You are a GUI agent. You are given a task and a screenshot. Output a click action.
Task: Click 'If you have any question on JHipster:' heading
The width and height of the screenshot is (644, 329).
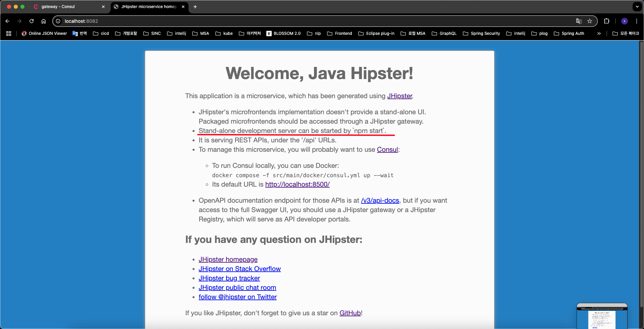pyautogui.click(x=274, y=240)
